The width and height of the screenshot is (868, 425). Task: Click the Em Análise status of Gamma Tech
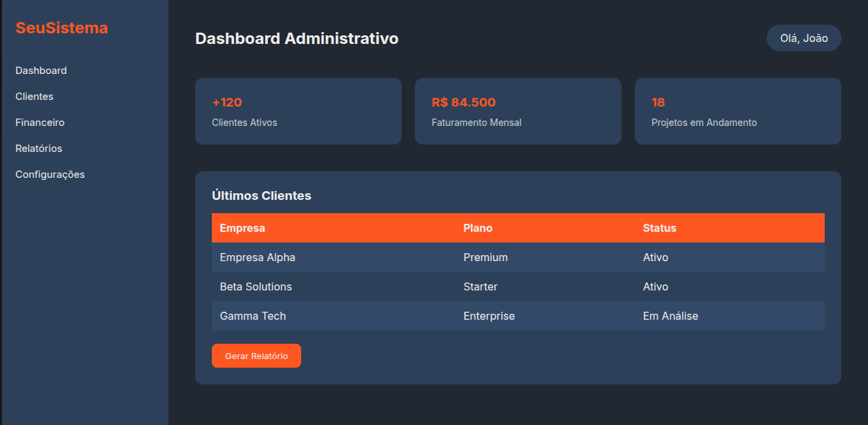point(670,316)
